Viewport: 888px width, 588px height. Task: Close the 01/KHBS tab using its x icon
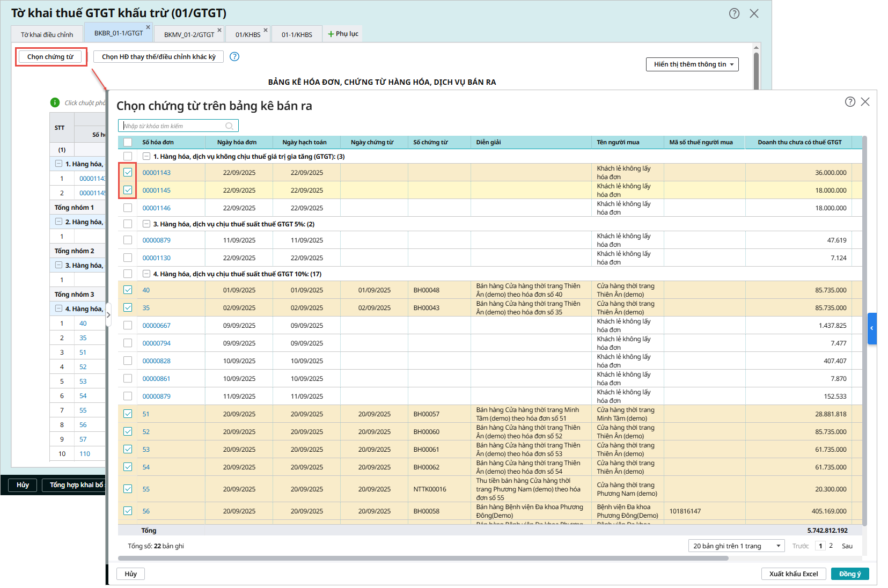(266, 30)
